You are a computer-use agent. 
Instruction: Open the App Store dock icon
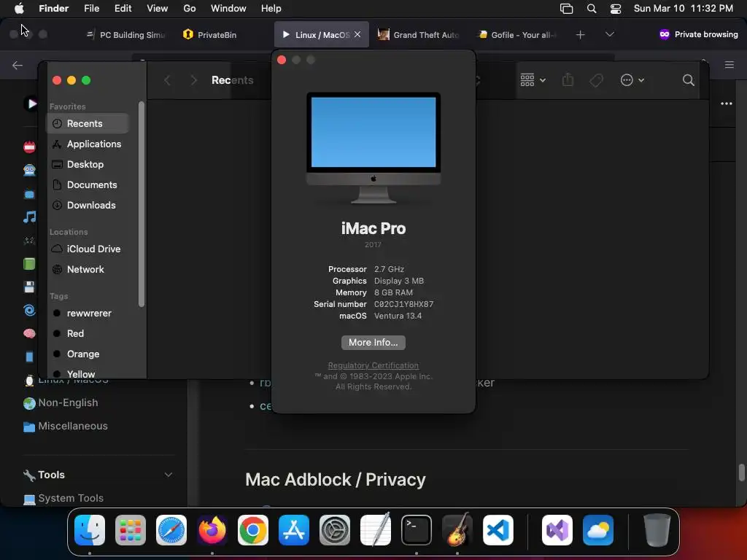(294, 530)
